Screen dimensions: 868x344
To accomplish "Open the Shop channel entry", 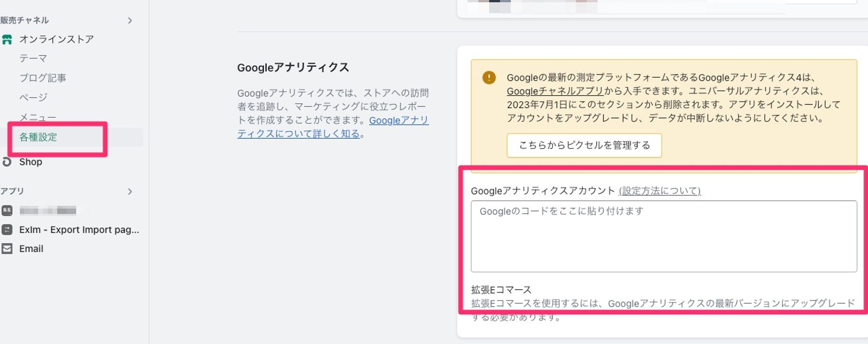I will (x=30, y=162).
